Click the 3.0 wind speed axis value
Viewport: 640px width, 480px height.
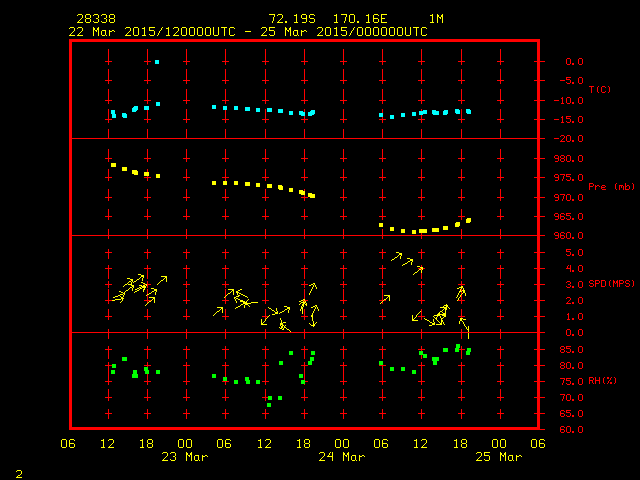click(574, 284)
